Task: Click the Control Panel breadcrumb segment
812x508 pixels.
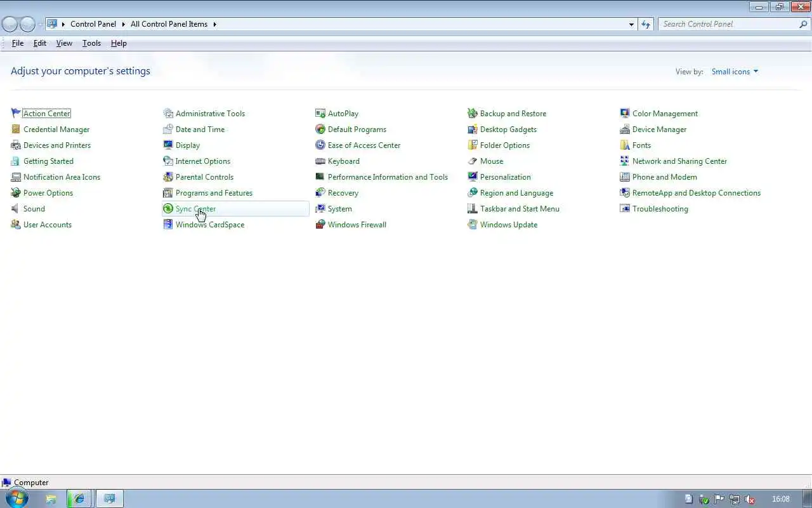Action: [x=93, y=24]
